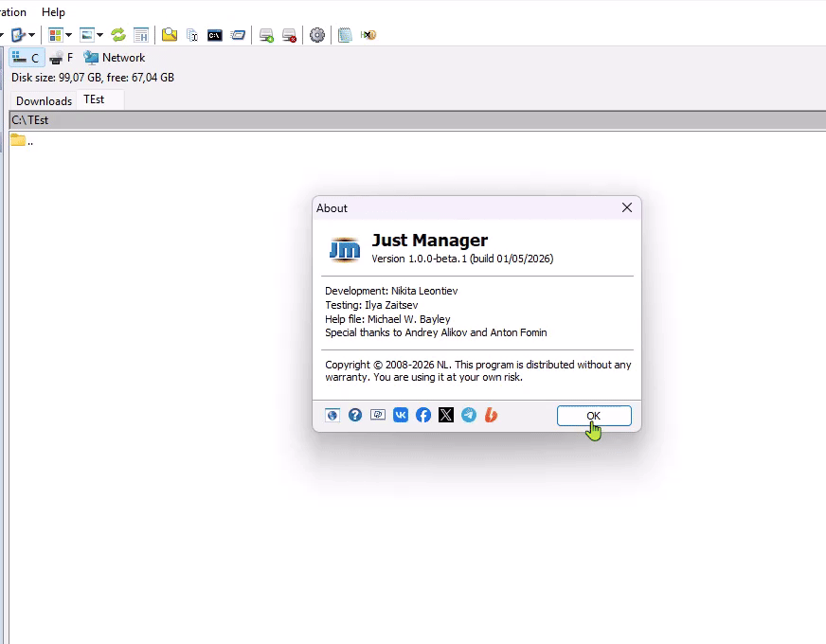826x644 pixels.
Task: Switch to the Downloads tab
Action: (44, 100)
